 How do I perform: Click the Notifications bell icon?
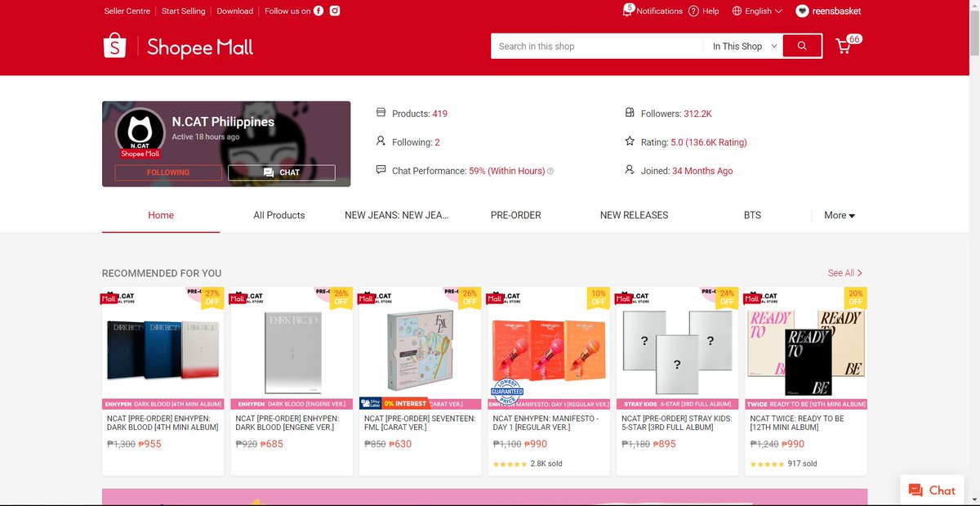(627, 11)
